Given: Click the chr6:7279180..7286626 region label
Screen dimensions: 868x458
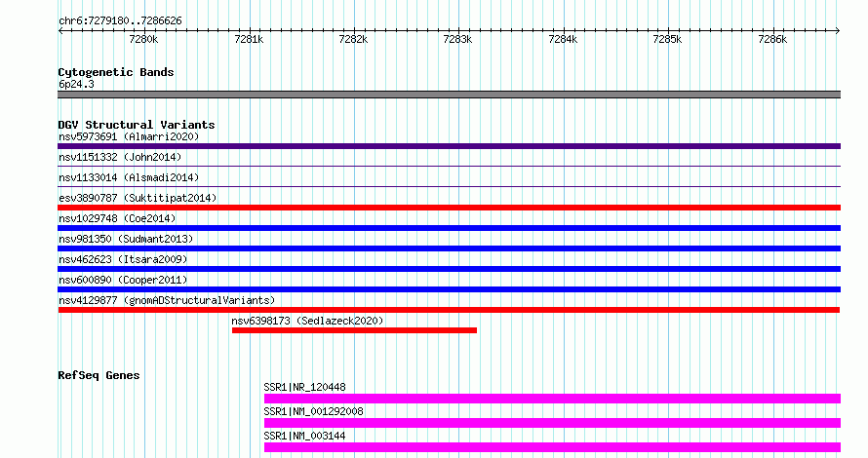Looking at the screenshot, I should (120, 20).
